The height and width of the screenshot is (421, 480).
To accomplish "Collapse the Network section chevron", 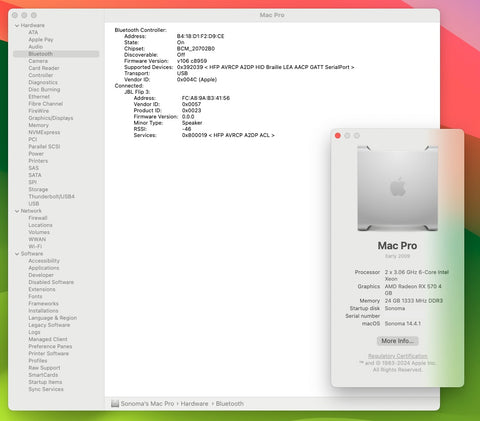I will (17, 211).
